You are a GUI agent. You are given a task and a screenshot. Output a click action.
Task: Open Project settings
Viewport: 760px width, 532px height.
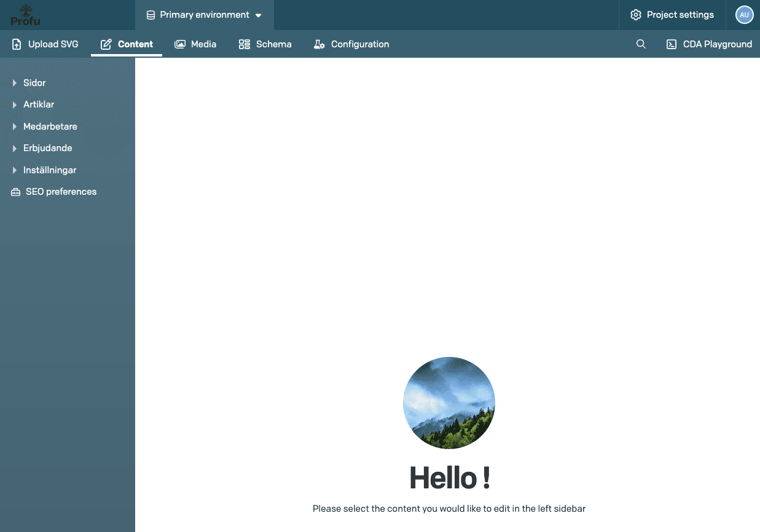672,15
